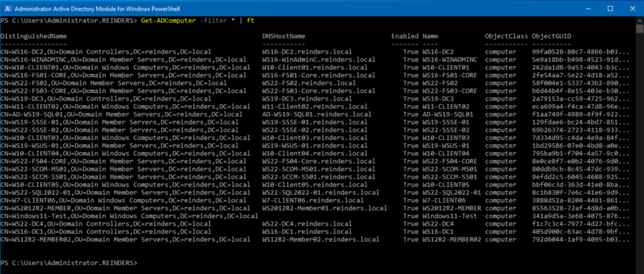Image resolution: width=644 pixels, height=274 pixels.
Task: Click the W10-CLIENT05 name cell
Action: (x=446, y=184)
